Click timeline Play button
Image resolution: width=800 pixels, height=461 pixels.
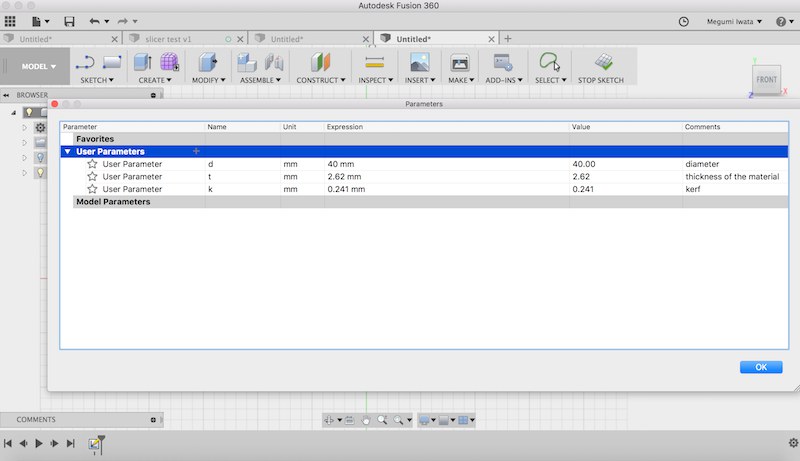click(39, 443)
